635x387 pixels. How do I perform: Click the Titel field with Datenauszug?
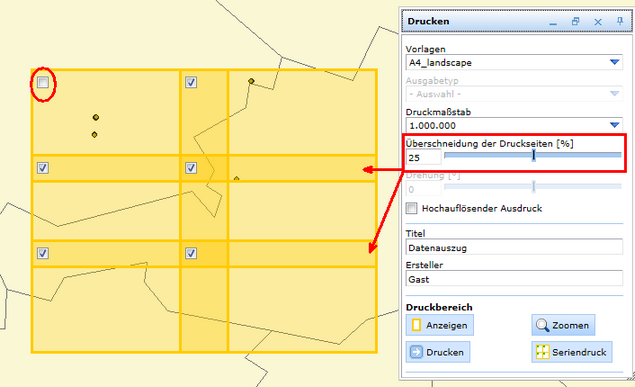click(514, 247)
